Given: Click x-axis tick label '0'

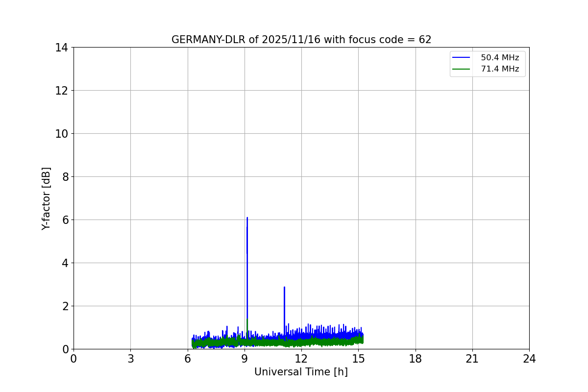Looking at the screenshot, I should pos(73,359).
